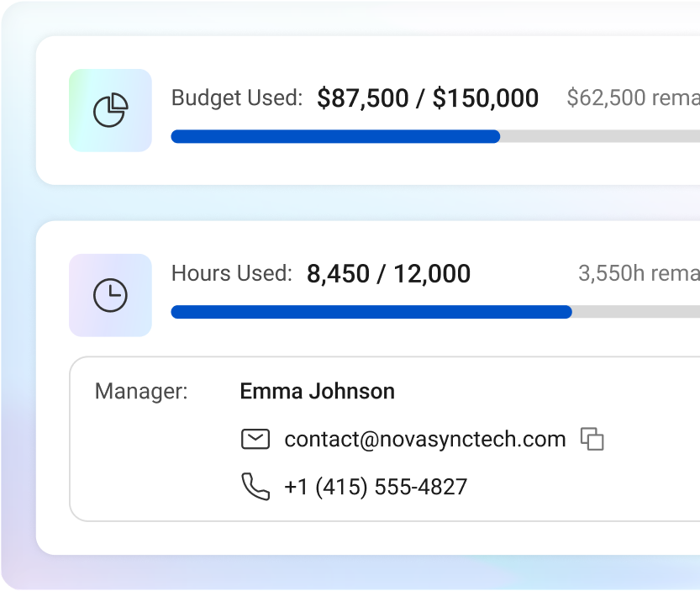The height and width of the screenshot is (591, 700).
Task: Click the Hours Used progress bar
Action: 435,312
